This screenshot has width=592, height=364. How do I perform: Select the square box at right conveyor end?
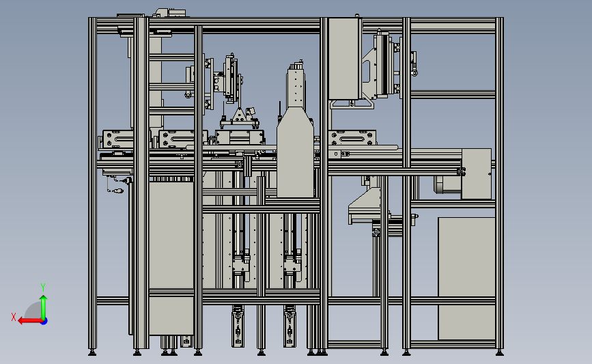[477, 173]
